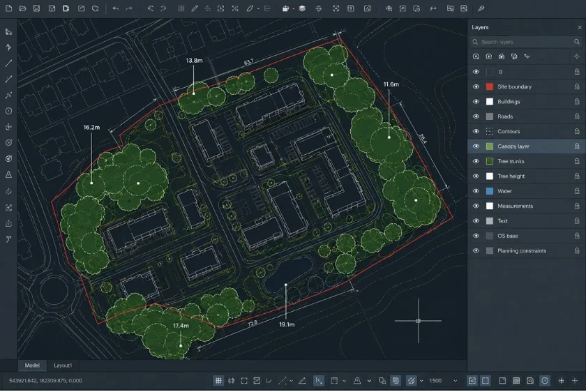Screen dimensions: 586x392
Task: Click the crosshair target tool in left toolbar
Action: pyautogui.click(x=8, y=127)
